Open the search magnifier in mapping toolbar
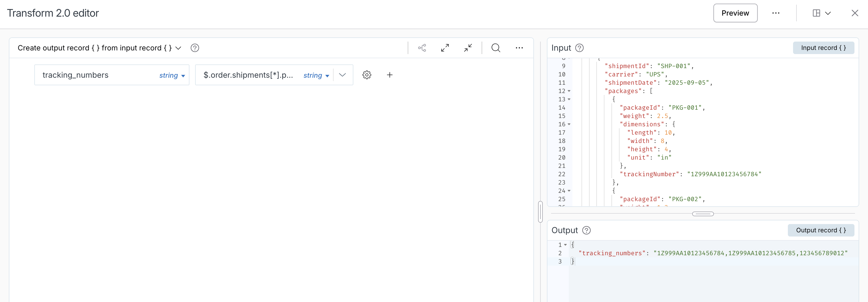Screen dimensions: 868x302 click(496, 48)
